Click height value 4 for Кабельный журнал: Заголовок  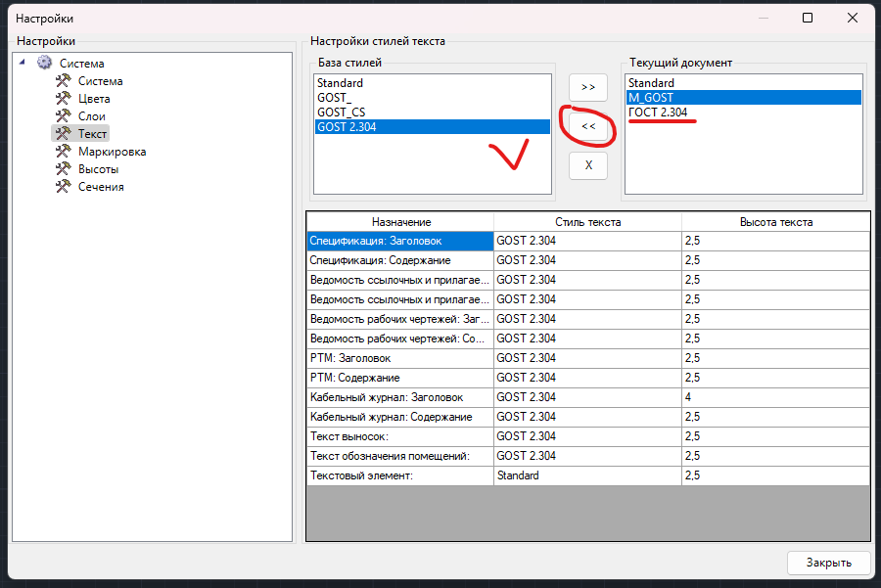(x=774, y=397)
